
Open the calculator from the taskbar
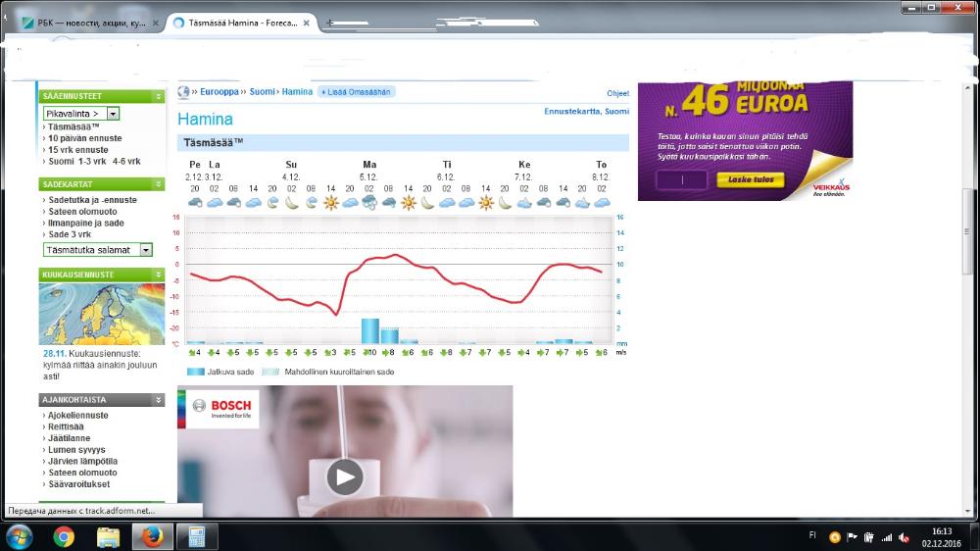pyautogui.click(x=196, y=536)
